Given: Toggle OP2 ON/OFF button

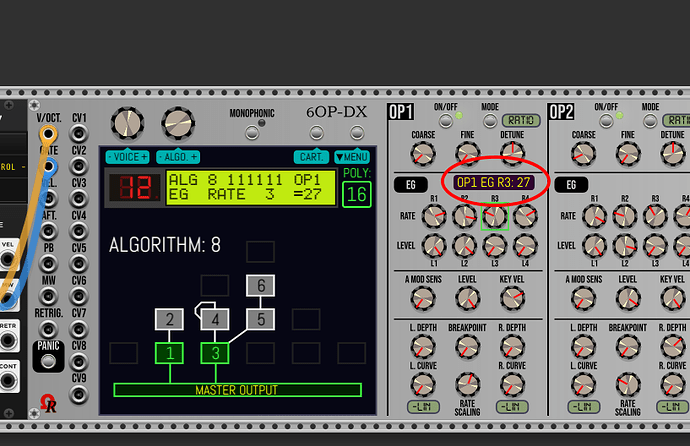Looking at the screenshot, I should (x=605, y=121).
